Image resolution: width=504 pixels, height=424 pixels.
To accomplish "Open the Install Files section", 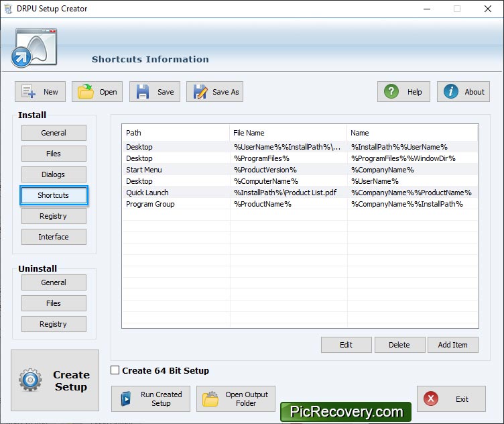I will coord(54,154).
